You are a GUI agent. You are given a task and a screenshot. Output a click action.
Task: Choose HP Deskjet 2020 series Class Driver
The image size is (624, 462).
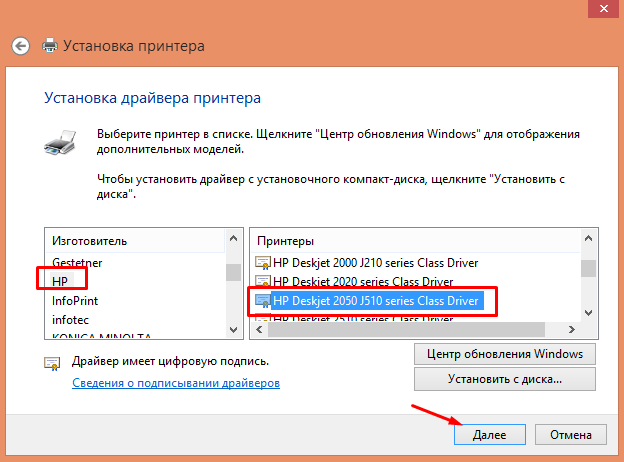pyautogui.click(x=363, y=282)
